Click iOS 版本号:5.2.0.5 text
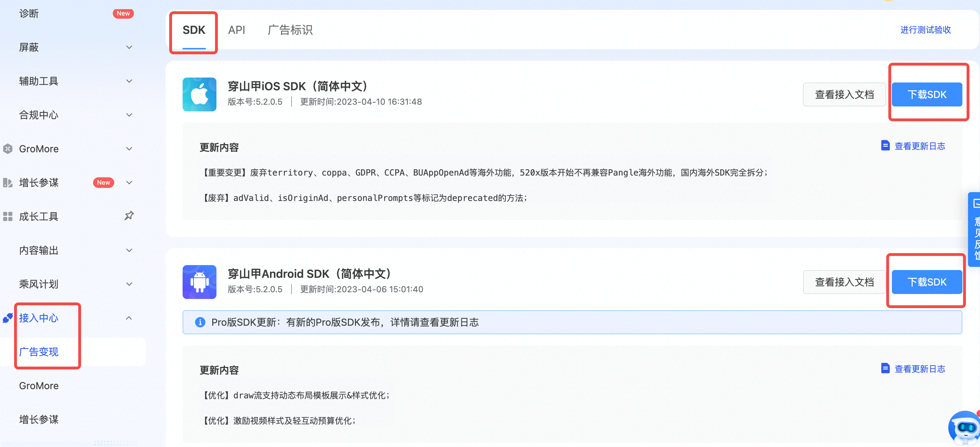The image size is (980, 447). click(255, 102)
